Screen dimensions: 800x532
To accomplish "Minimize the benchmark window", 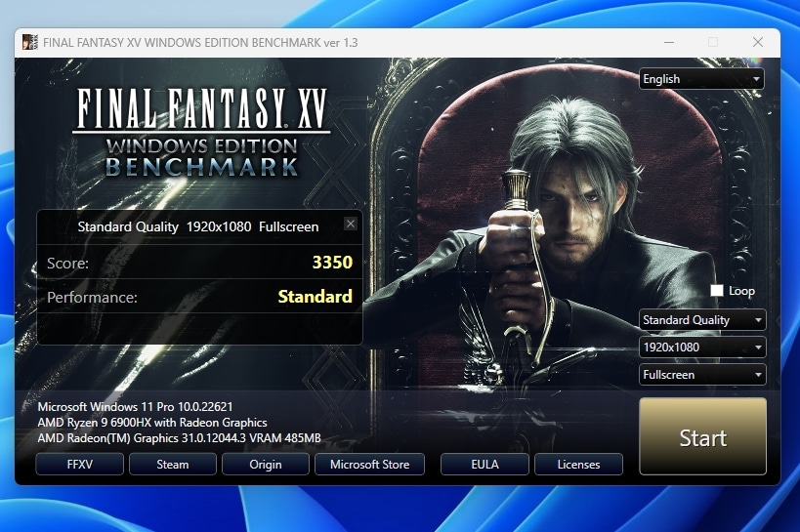I will [668, 42].
